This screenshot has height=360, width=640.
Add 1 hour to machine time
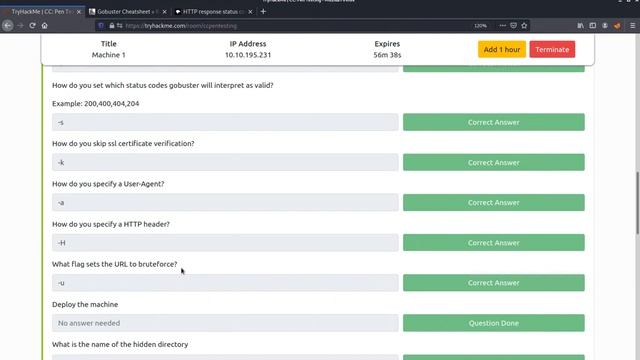[502, 49]
